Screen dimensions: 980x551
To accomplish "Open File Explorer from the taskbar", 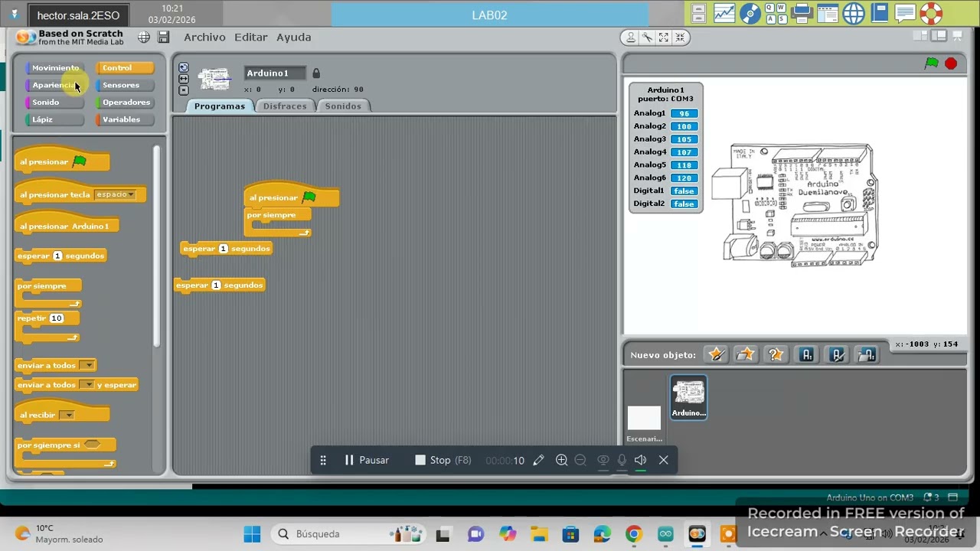I will [x=539, y=533].
